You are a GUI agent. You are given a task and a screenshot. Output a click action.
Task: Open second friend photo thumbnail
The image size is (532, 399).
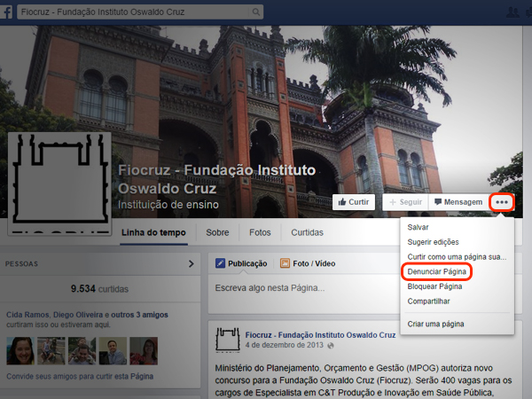pyautogui.click(x=51, y=351)
